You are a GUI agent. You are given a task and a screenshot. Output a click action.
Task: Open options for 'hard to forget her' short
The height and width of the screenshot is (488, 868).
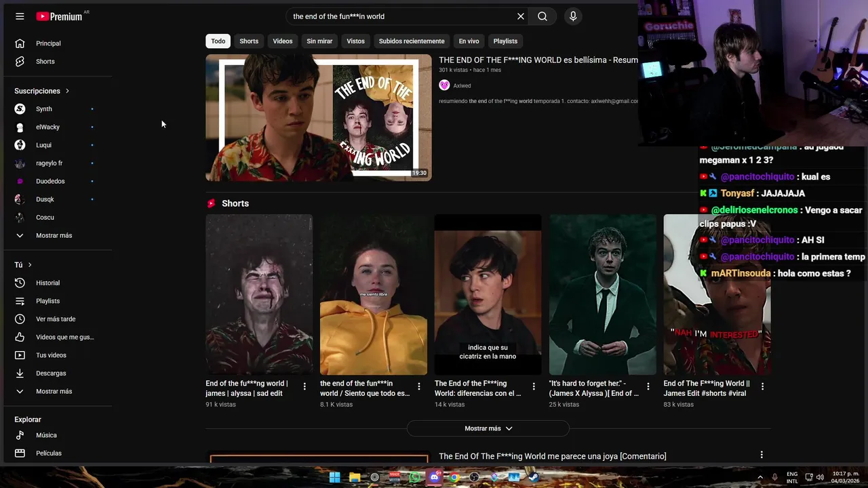(648, 386)
